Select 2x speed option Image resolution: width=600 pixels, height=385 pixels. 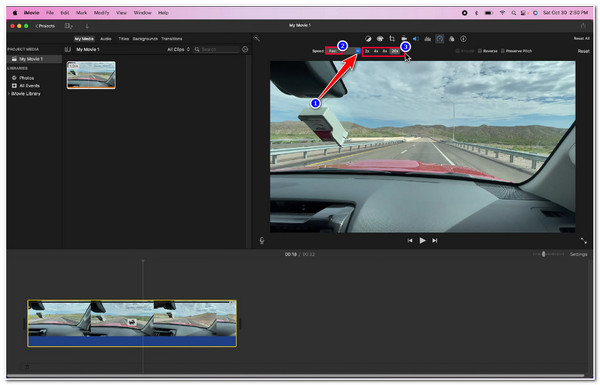[367, 51]
